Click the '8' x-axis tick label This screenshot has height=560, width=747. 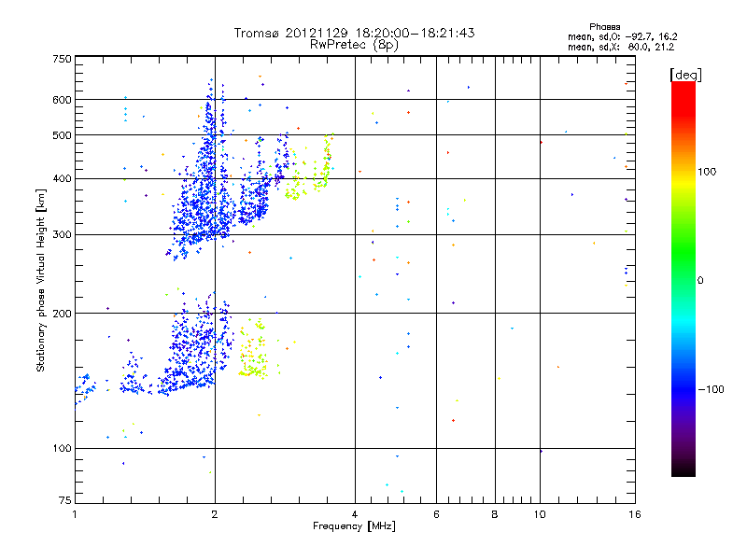pos(495,514)
